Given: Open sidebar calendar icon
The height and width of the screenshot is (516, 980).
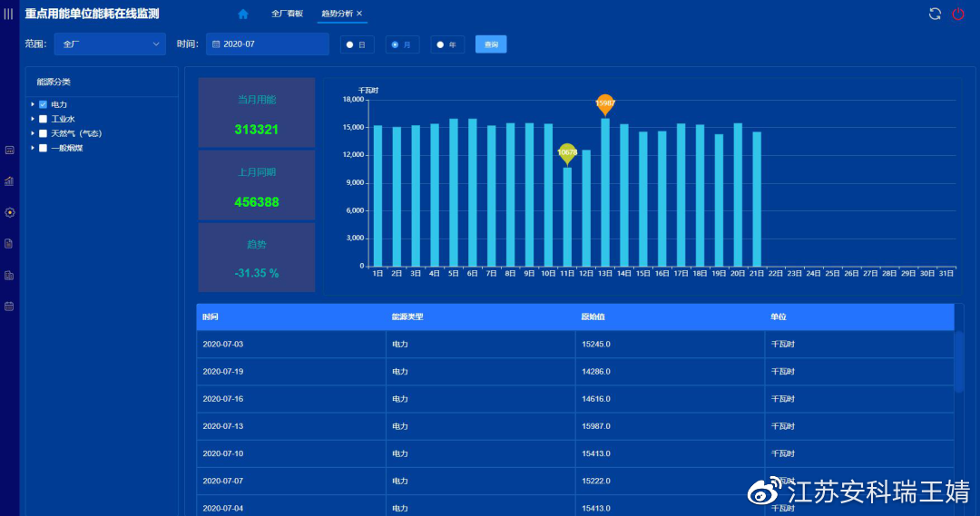Looking at the screenshot, I should [x=9, y=307].
